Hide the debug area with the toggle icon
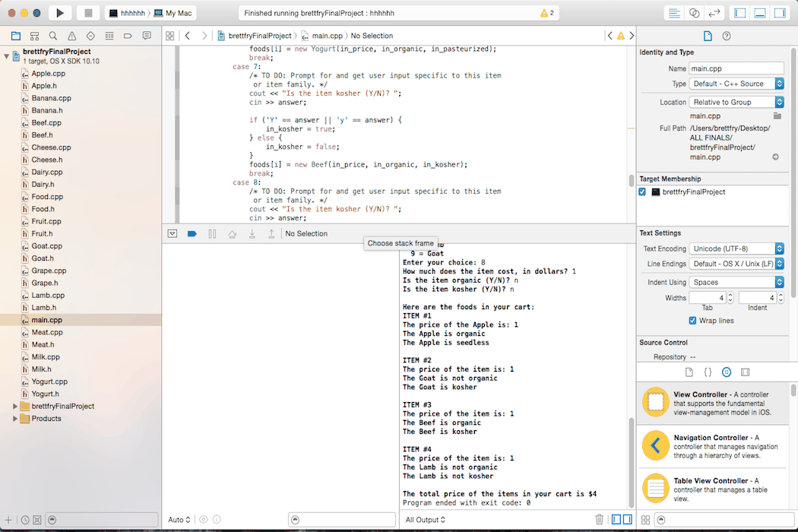 coord(173,233)
